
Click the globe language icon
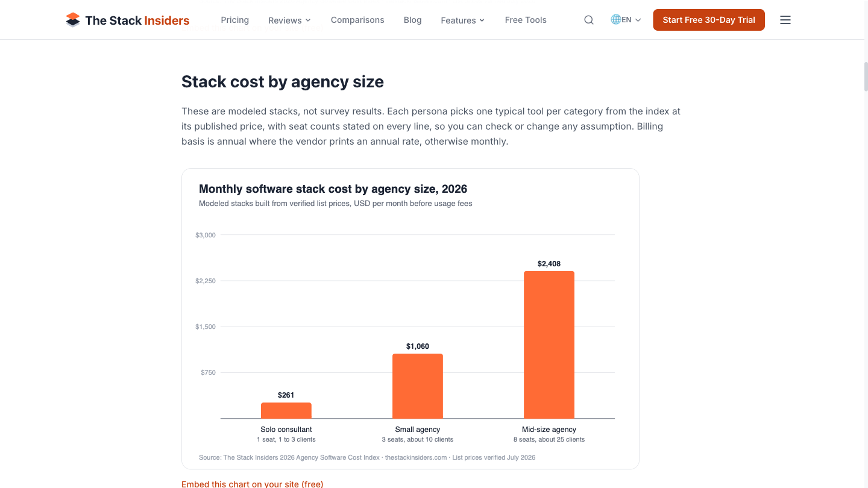point(615,20)
